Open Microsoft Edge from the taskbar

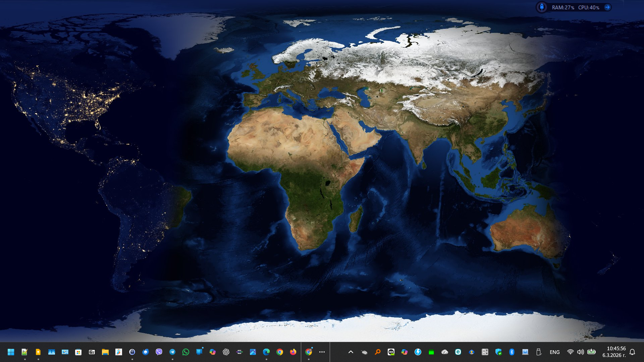tap(266, 352)
